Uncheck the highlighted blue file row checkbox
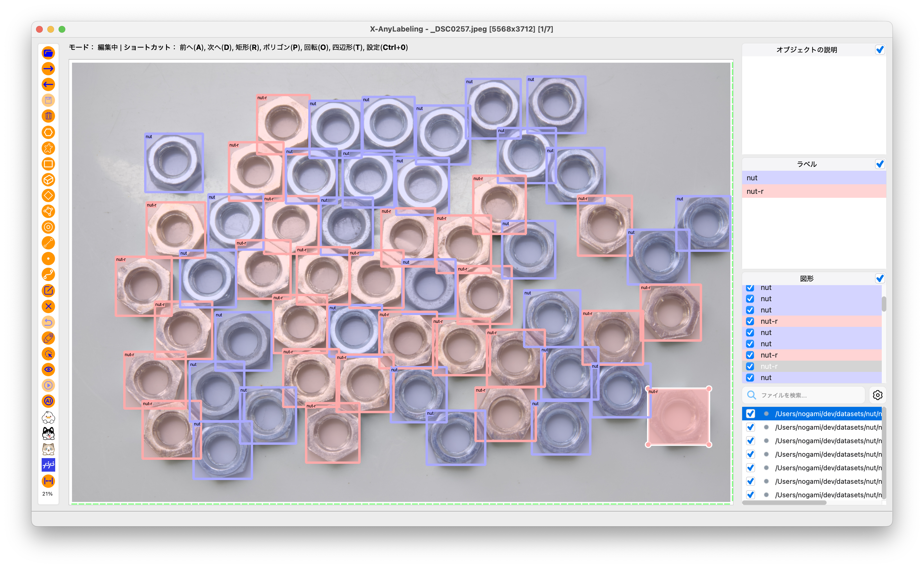The height and width of the screenshot is (568, 924). pos(750,414)
